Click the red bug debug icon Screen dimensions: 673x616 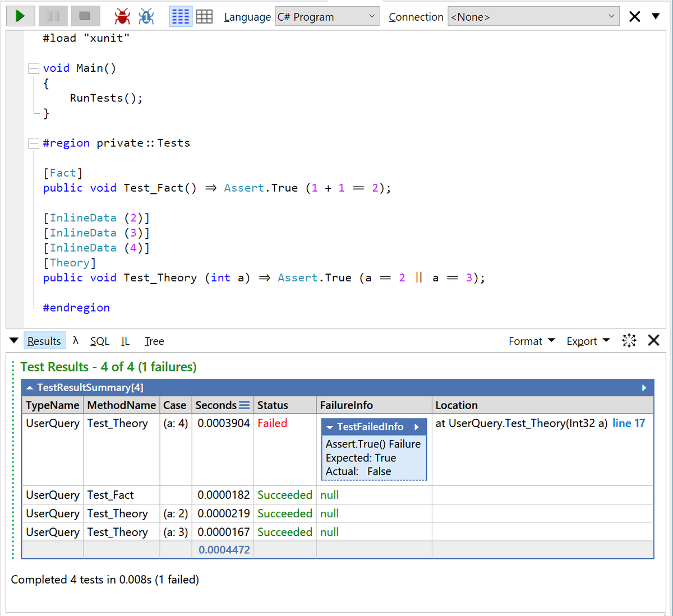point(122,17)
